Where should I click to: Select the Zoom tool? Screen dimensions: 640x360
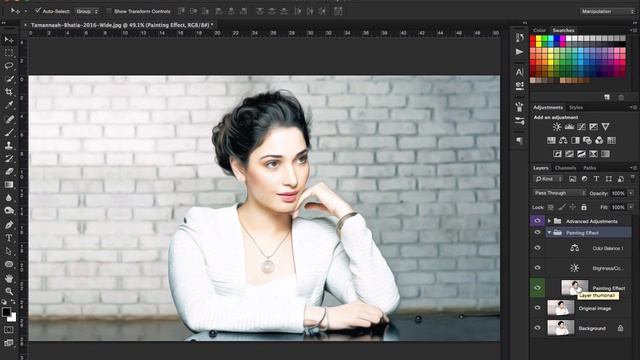(9, 291)
